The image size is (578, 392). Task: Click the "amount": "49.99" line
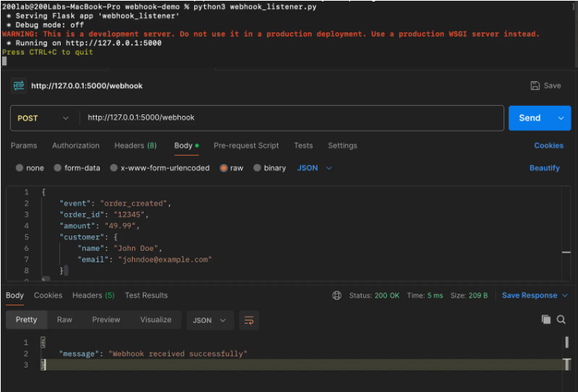coord(100,226)
